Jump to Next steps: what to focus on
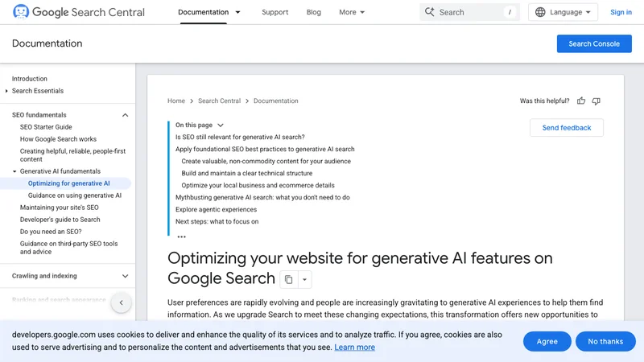Viewport: 644px width, 362px height. [x=217, y=222]
